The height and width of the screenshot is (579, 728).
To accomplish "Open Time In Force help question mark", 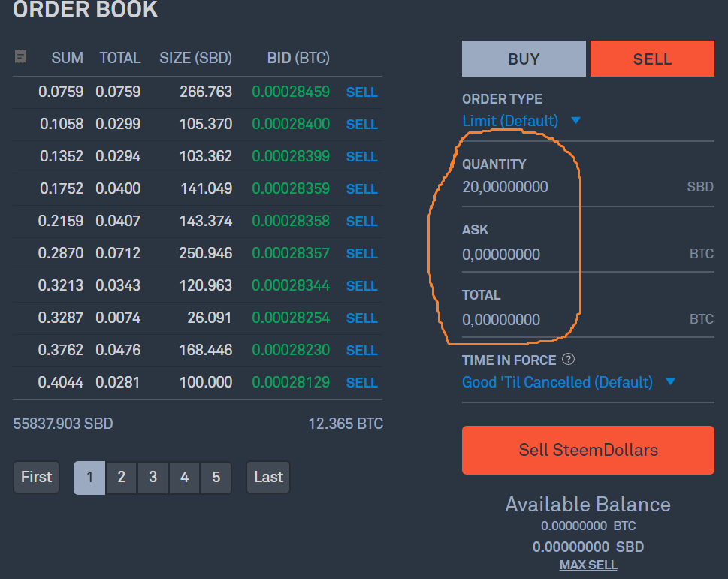I will pyautogui.click(x=568, y=360).
